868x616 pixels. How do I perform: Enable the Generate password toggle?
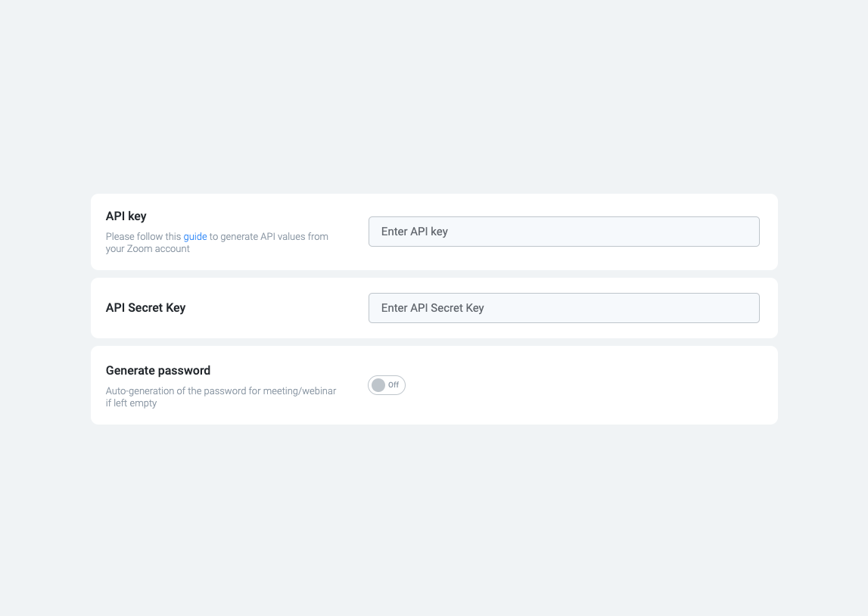click(387, 385)
